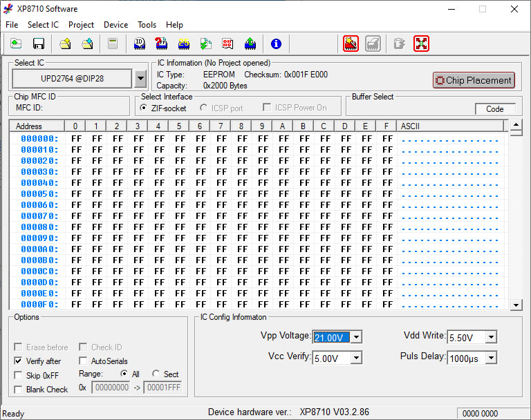Image resolution: width=531 pixels, height=420 pixels.
Task: Open the Tools menu
Action: pyautogui.click(x=147, y=25)
